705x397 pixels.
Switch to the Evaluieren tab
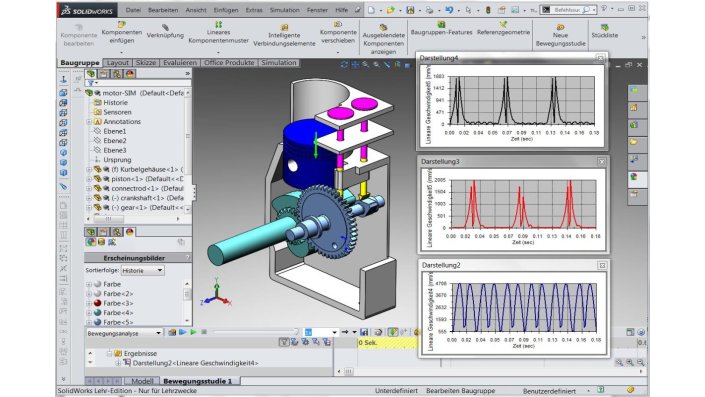[x=180, y=63]
